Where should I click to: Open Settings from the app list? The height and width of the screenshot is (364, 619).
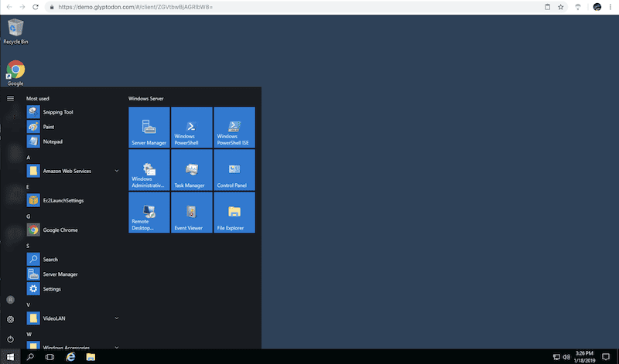tap(73, 289)
